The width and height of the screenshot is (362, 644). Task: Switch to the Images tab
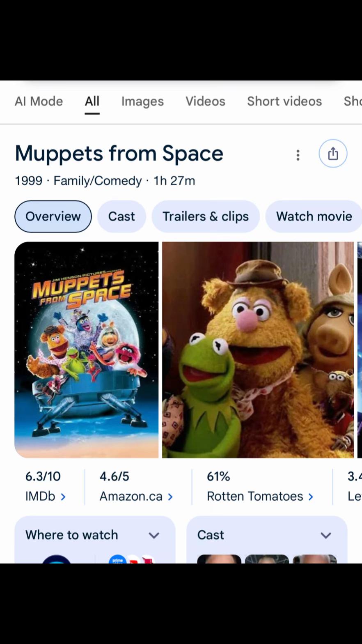pos(142,101)
